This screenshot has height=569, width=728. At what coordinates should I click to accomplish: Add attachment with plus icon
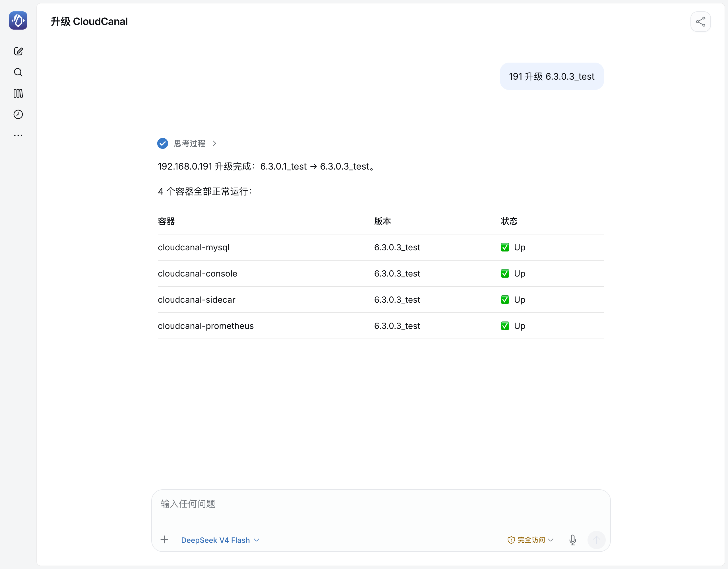point(164,540)
